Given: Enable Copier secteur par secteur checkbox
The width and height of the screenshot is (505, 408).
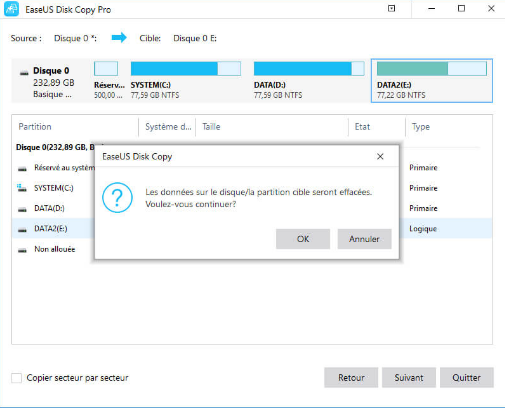Looking at the screenshot, I should pyautogui.click(x=16, y=378).
